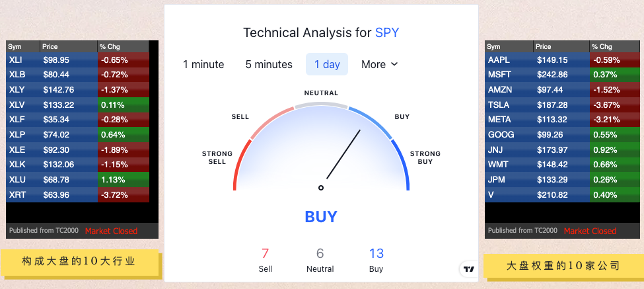Click the TradingView logo icon
The height and width of the screenshot is (289, 644).
point(468,269)
